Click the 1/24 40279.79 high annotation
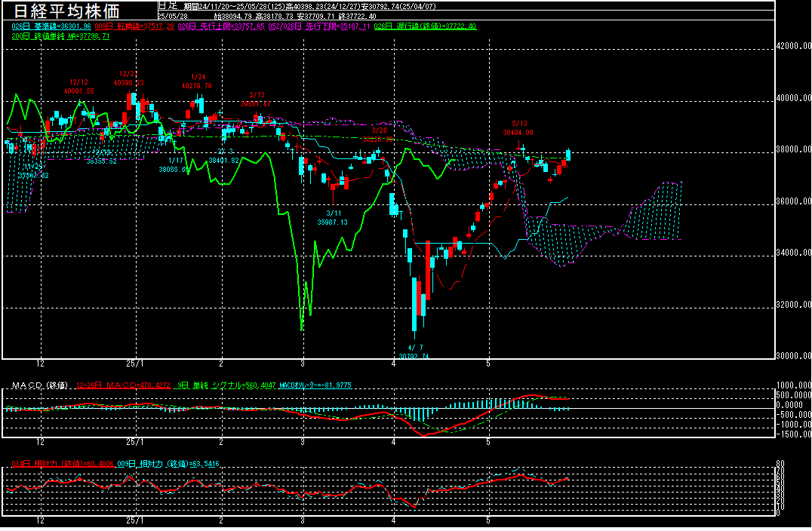Image resolution: width=812 pixels, height=531 pixels. (x=197, y=81)
